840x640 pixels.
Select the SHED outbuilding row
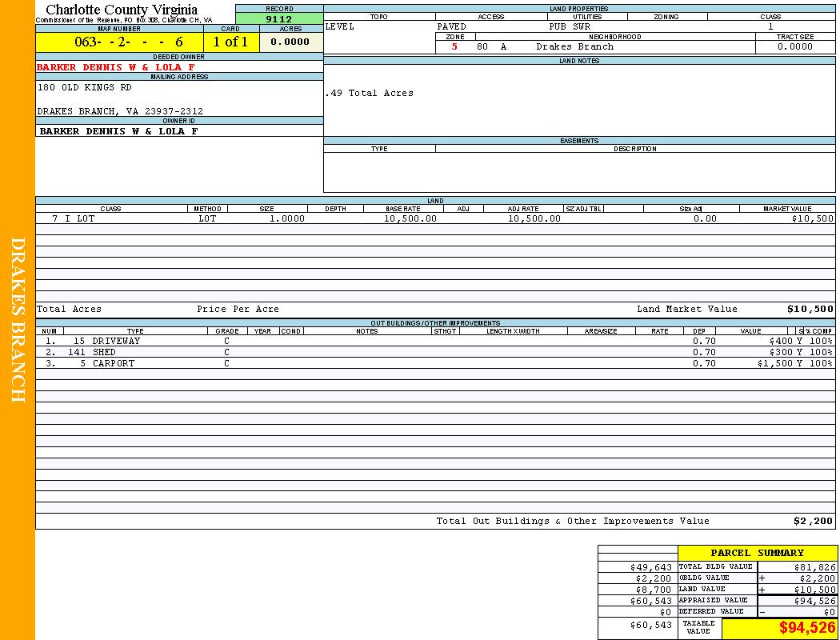pyautogui.click(x=104, y=352)
